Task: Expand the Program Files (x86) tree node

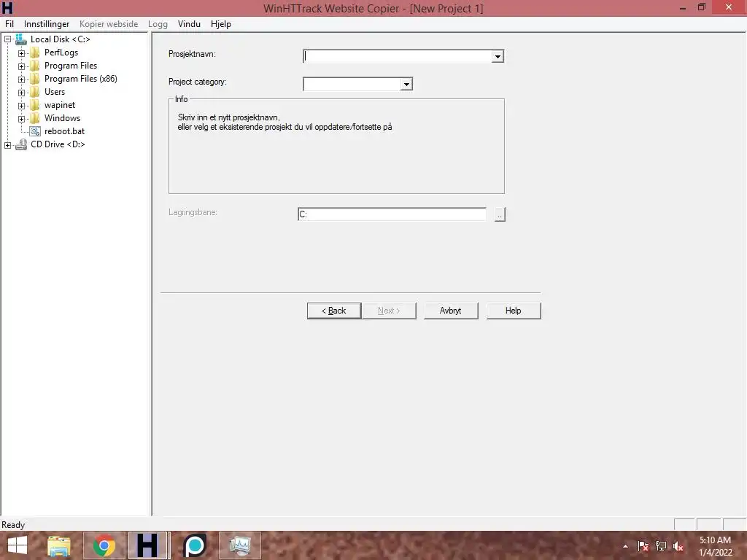Action: (x=21, y=79)
